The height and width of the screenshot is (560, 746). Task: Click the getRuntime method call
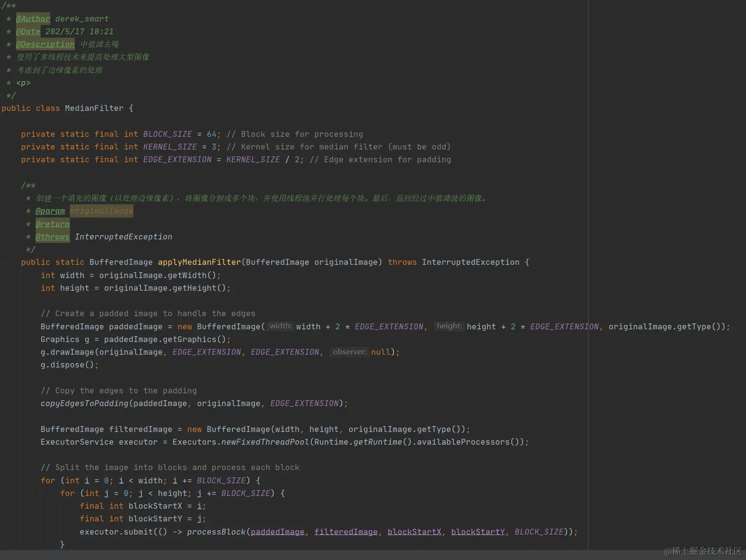tap(378, 442)
